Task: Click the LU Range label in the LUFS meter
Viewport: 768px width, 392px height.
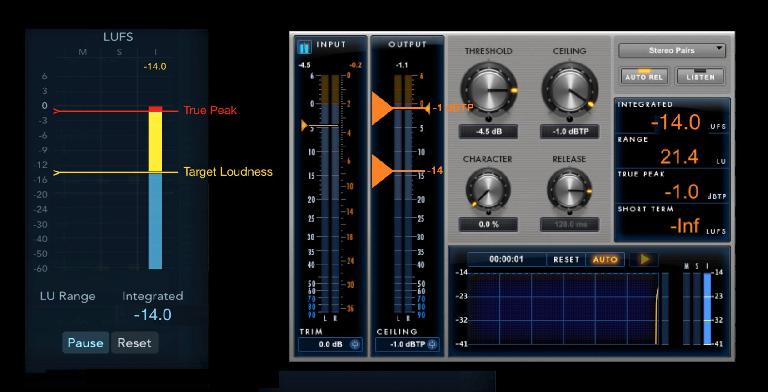Action: coord(68,296)
